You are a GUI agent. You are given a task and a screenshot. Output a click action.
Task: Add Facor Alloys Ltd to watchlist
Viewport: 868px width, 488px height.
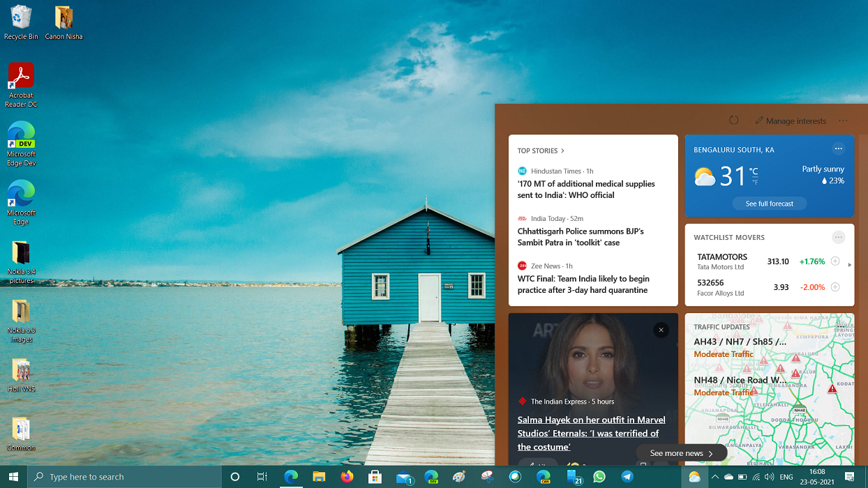point(835,287)
